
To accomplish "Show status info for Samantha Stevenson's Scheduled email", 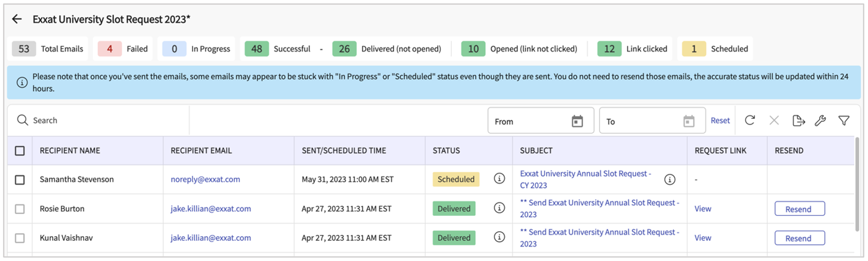I will click(x=499, y=178).
